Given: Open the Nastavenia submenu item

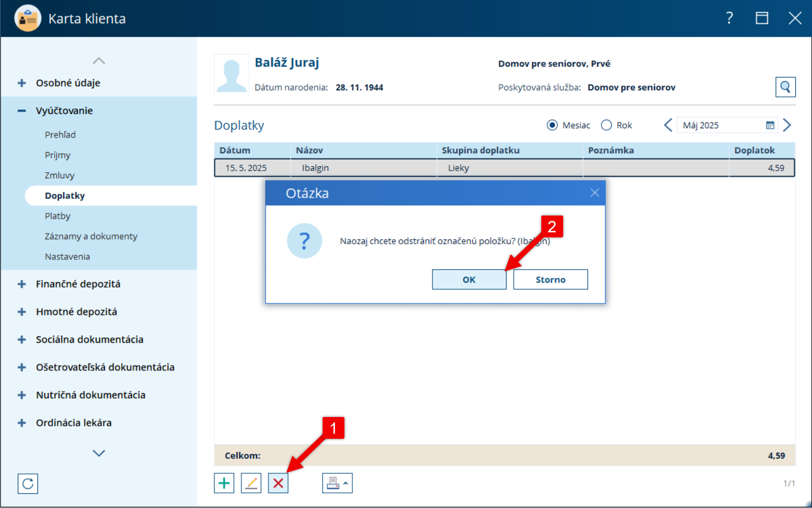Looking at the screenshot, I should (x=67, y=257).
